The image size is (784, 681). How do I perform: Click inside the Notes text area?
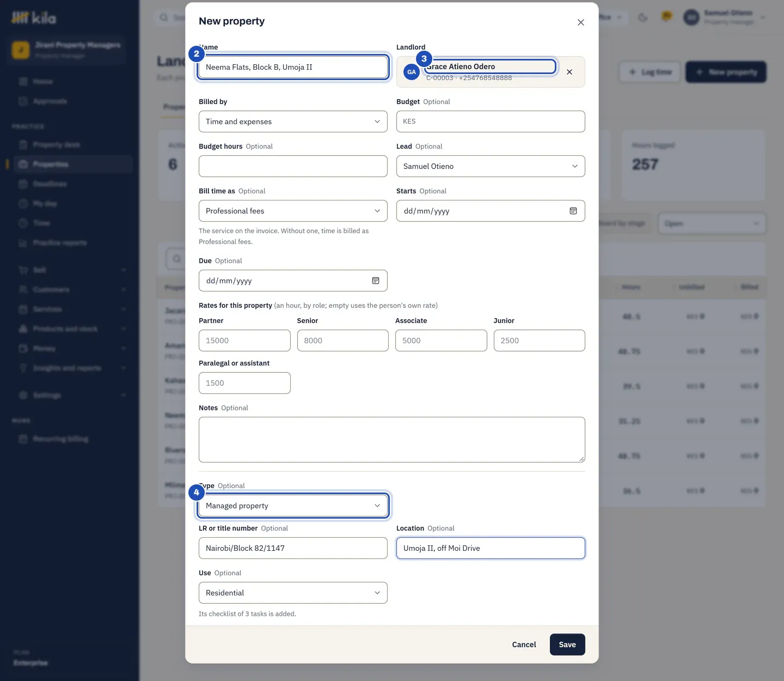point(392,440)
